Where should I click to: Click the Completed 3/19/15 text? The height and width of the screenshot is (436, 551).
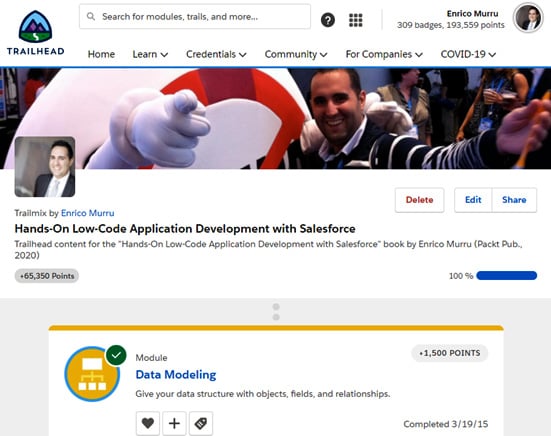[x=446, y=424]
